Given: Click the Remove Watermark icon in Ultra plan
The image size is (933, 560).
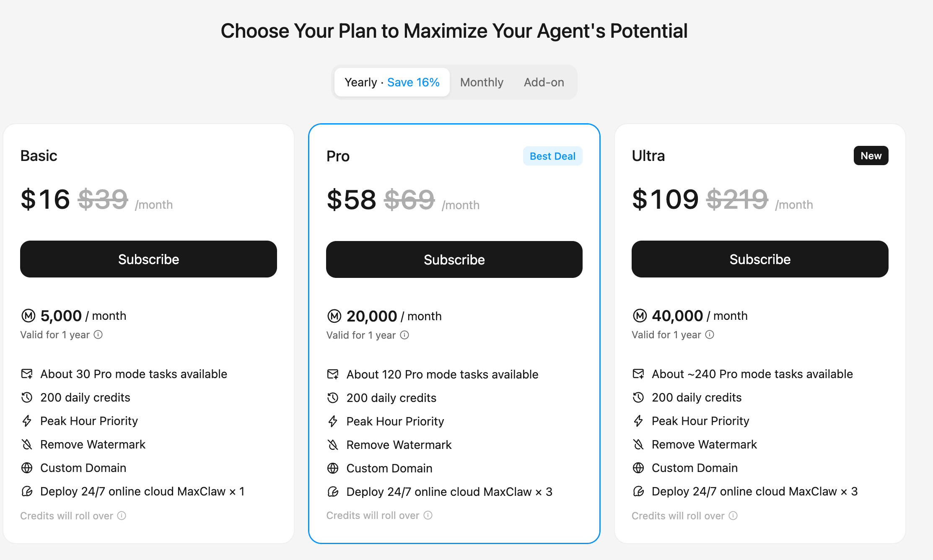Looking at the screenshot, I should pyautogui.click(x=638, y=444).
